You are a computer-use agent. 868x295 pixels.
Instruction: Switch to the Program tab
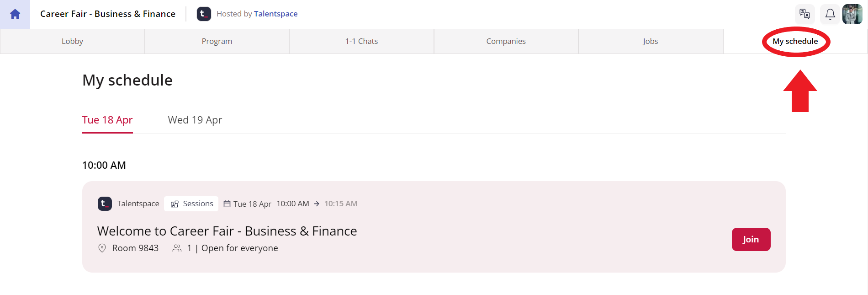click(x=217, y=41)
